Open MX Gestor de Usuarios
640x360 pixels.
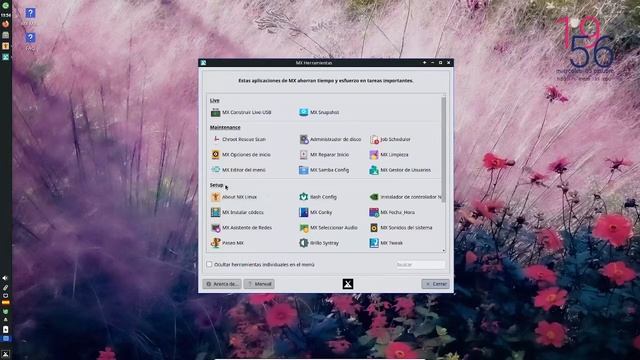pos(400,170)
